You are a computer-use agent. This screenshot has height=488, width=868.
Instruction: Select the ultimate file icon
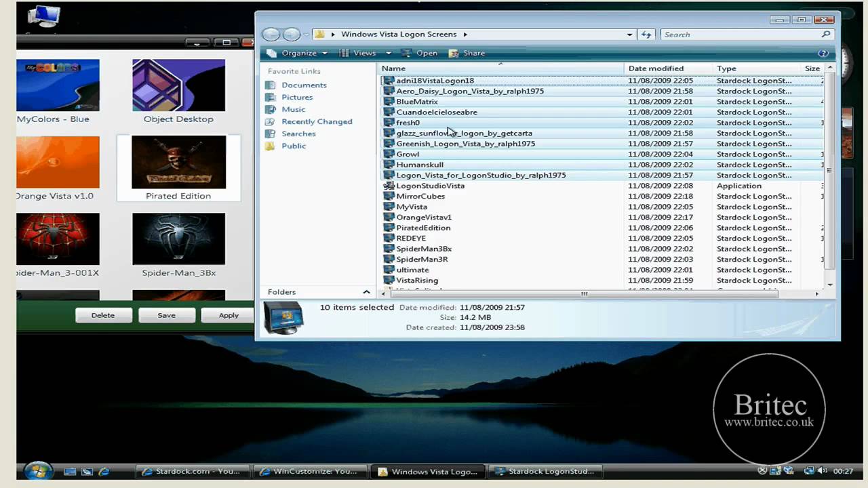pos(389,270)
